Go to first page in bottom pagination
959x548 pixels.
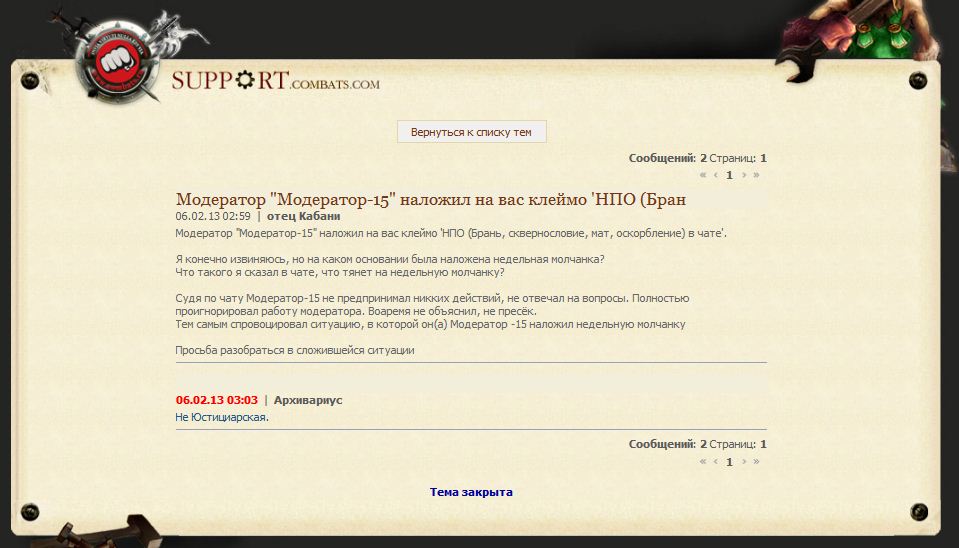(703, 461)
